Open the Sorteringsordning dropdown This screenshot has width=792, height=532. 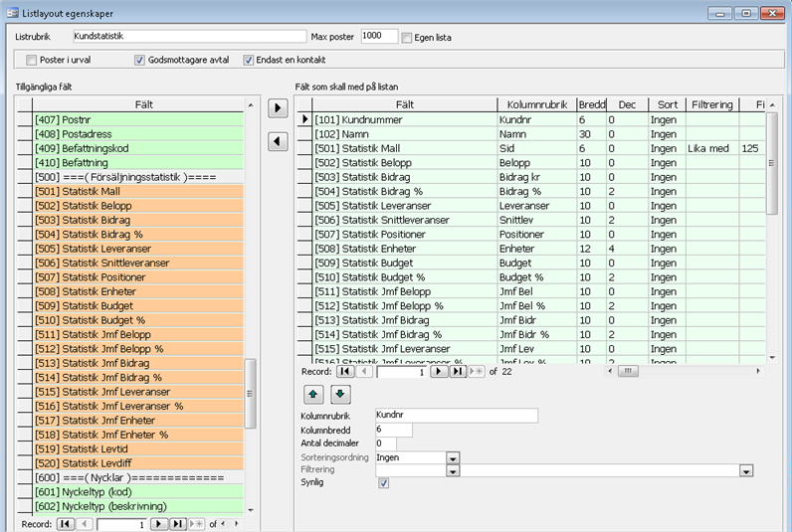pos(453,457)
